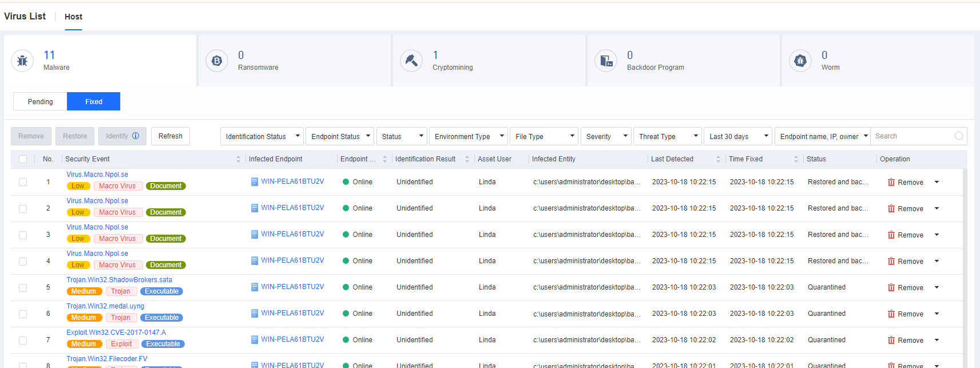Check the checkbox for row 3
980x368 pixels.
click(23, 235)
